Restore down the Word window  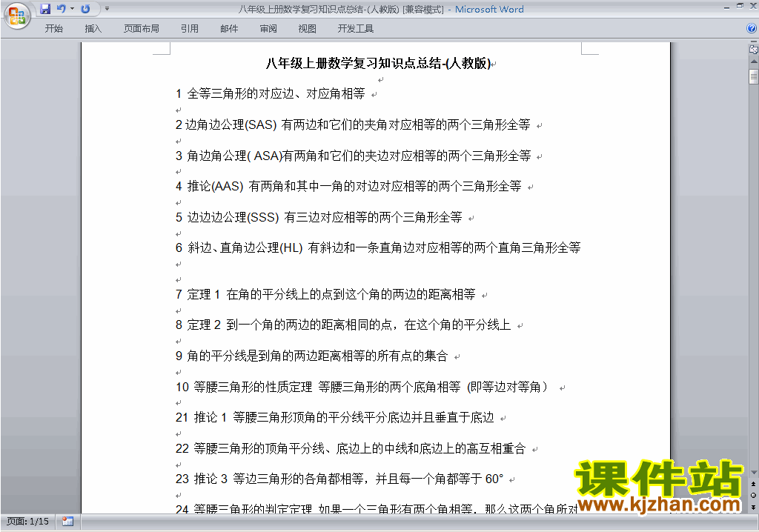(740, 6)
